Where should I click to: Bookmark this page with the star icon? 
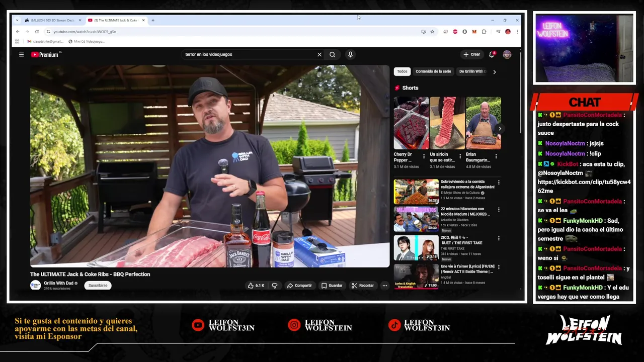point(432,32)
